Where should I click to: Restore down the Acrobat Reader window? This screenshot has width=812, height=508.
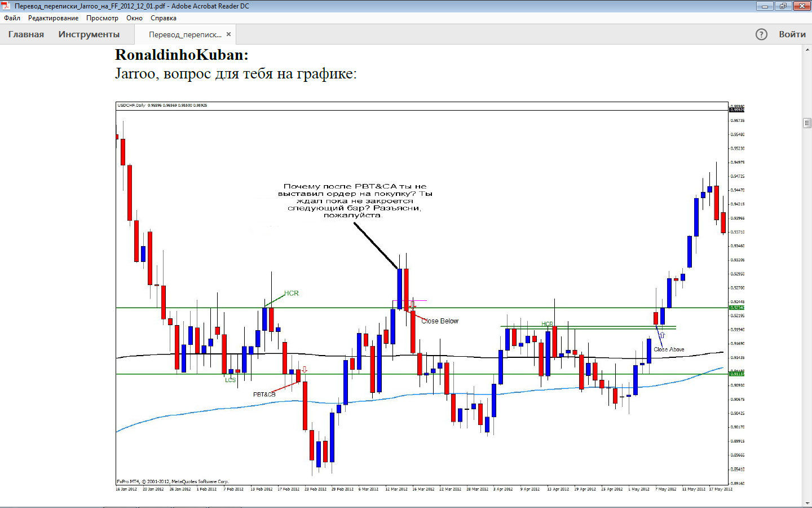tap(783, 6)
